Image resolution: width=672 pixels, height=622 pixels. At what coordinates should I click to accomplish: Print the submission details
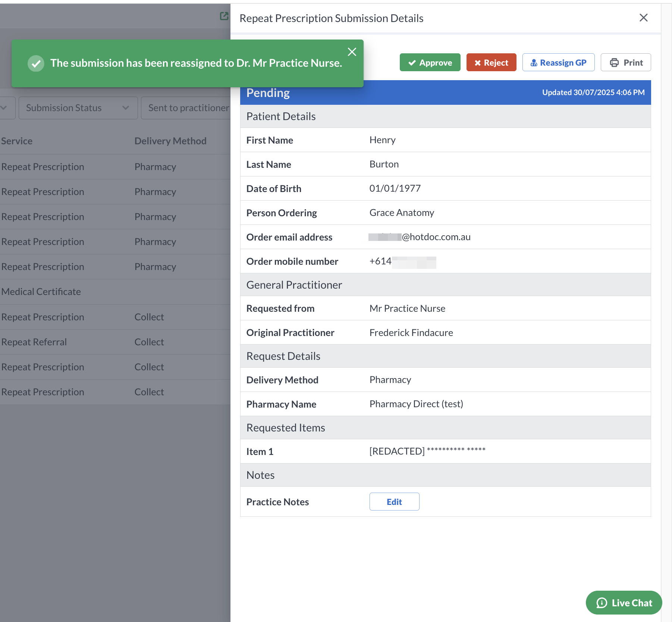click(x=626, y=63)
